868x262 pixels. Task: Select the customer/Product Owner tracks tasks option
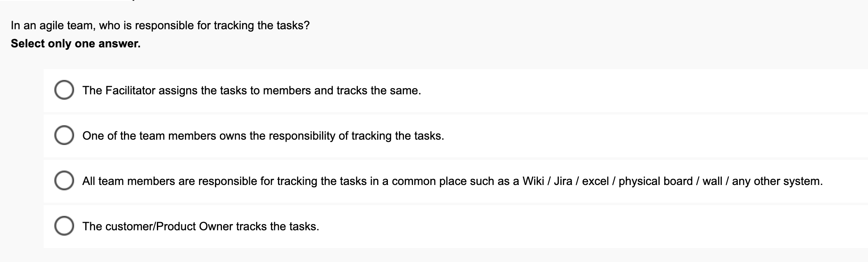pyautogui.click(x=65, y=226)
